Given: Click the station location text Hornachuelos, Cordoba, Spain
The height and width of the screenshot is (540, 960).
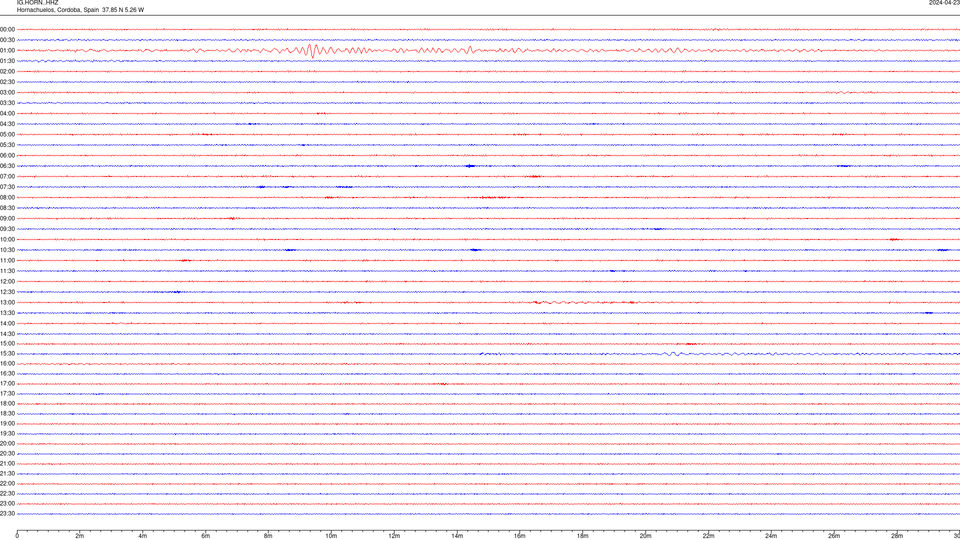Looking at the screenshot, I should pyautogui.click(x=58, y=10).
